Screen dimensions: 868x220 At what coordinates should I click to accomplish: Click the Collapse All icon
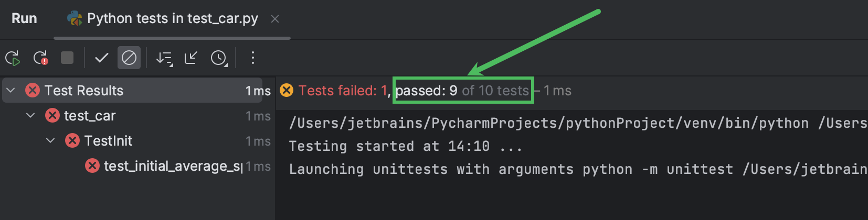point(190,58)
